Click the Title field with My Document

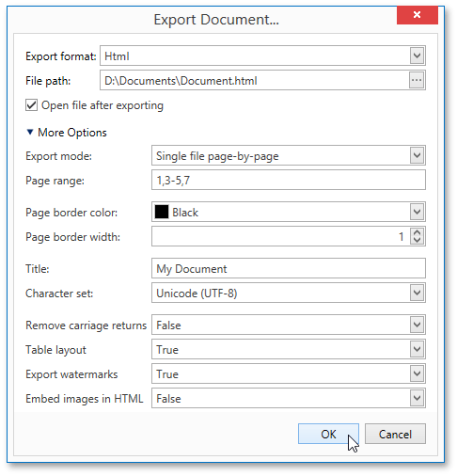289,268
